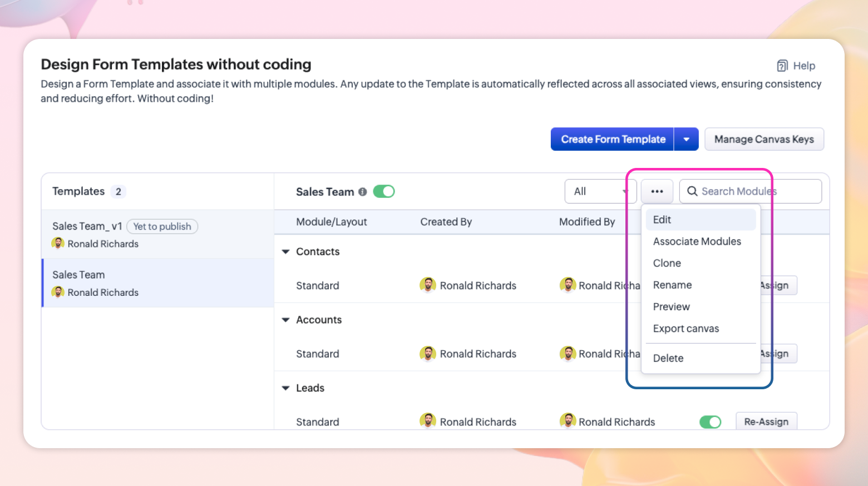Open the Create Form Template dropdown arrow

(687, 139)
